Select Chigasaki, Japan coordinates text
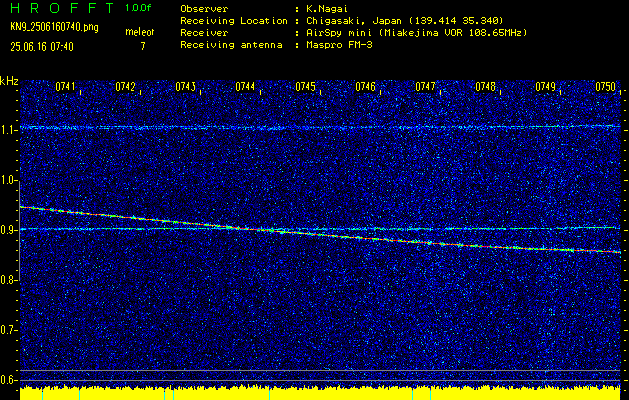This screenshot has width=629, height=400. tap(404, 21)
